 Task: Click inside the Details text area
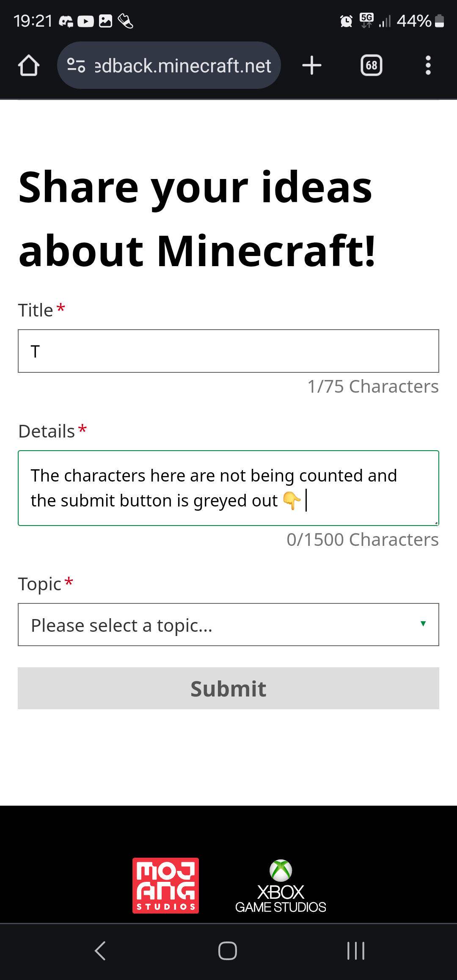click(228, 488)
